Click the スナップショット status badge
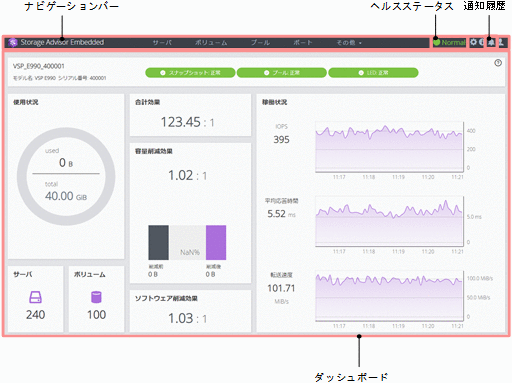The height and width of the screenshot is (383, 512). [x=190, y=73]
